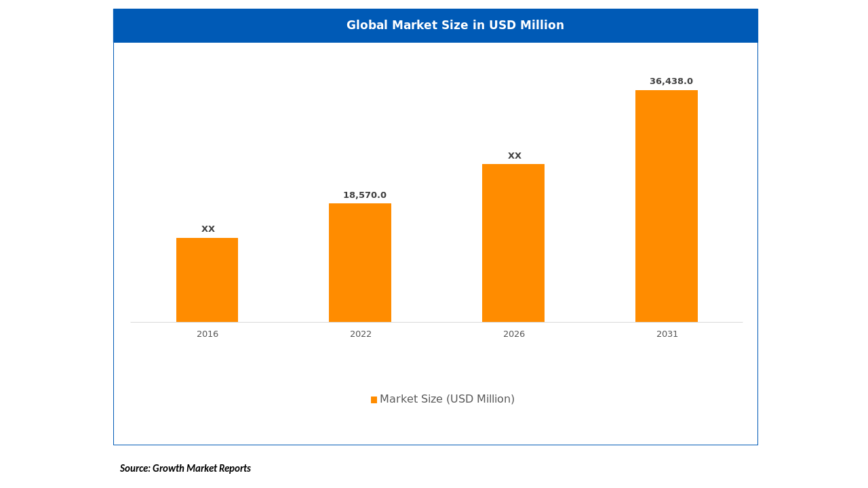This screenshot has height=488, width=868.
Task: Select the tallest bar for 2031
Action: (666, 206)
